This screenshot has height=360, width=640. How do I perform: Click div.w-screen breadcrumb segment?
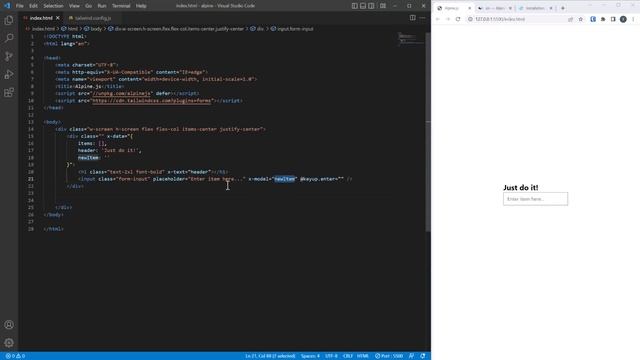coord(176,29)
